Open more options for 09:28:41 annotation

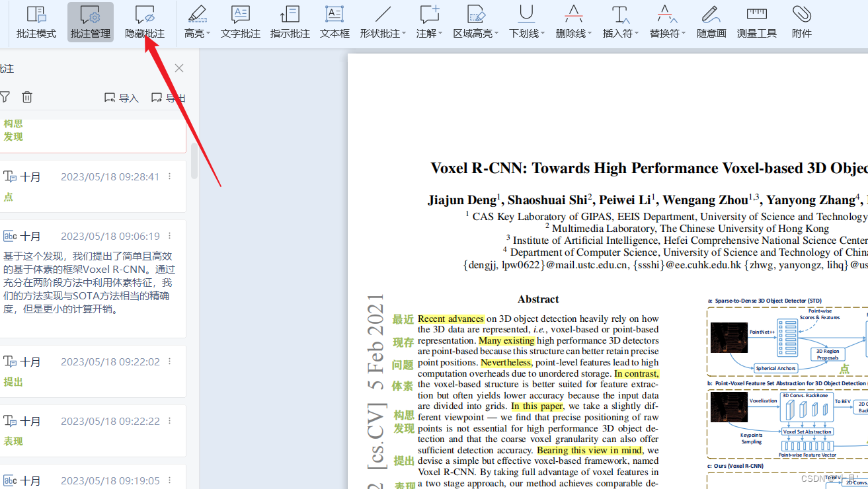[170, 176]
